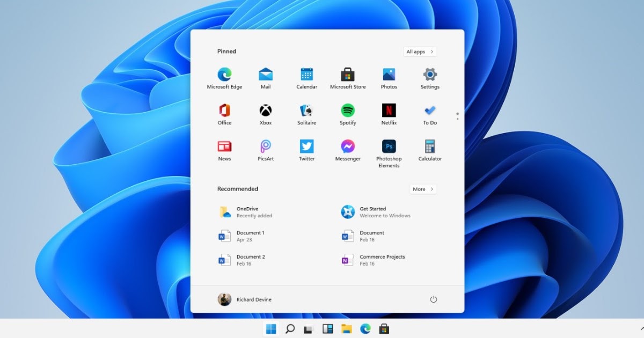Screen dimensions: 644x338
Task: Open the Commerce Projects OneNote file
Action: coord(376,260)
